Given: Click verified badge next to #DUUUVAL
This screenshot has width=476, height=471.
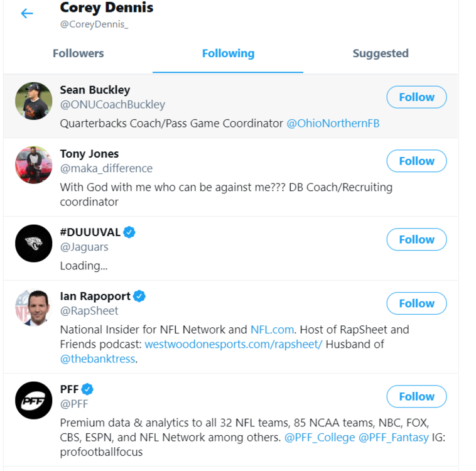Looking at the screenshot, I should pyautogui.click(x=129, y=232).
